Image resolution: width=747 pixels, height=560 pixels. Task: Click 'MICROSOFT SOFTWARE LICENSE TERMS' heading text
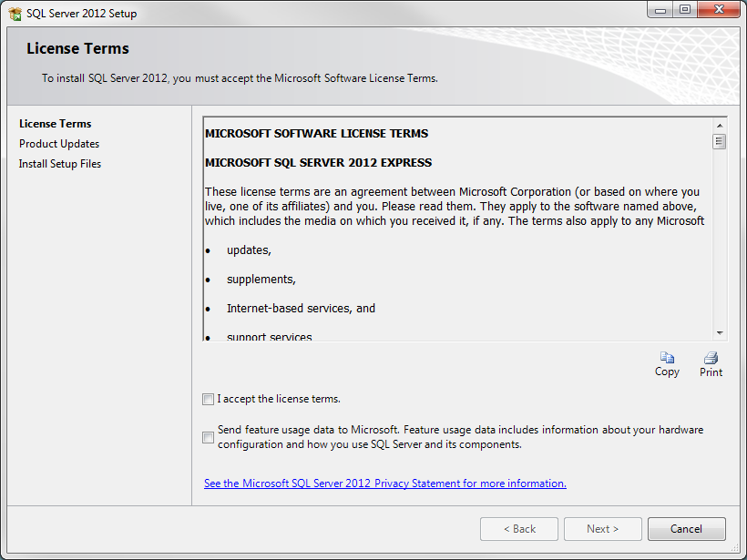click(x=316, y=134)
